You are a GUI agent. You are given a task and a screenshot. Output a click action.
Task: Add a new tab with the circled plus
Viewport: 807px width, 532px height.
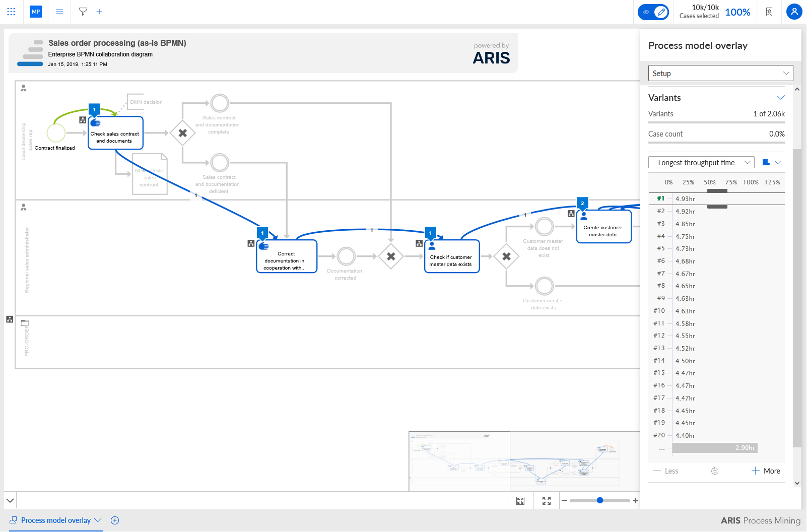coord(115,520)
